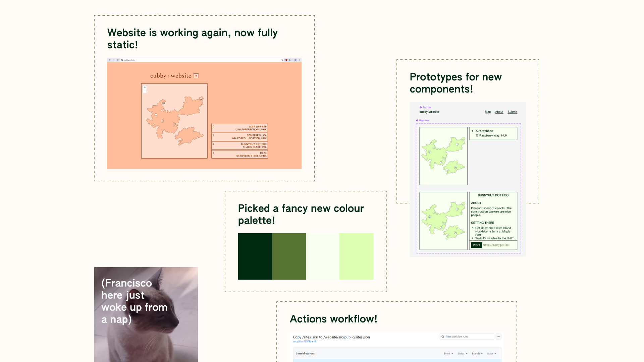
Task: Expand the Branch filter dropdown
Action: coord(477,354)
